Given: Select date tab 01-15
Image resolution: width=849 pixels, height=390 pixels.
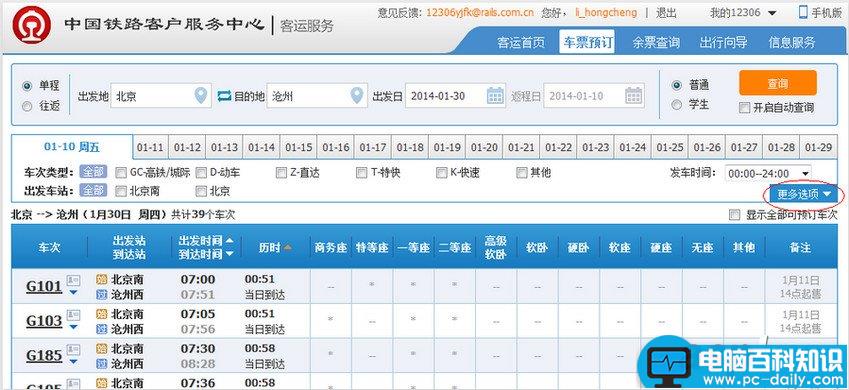Looking at the screenshot, I should pyautogui.click(x=299, y=147).
